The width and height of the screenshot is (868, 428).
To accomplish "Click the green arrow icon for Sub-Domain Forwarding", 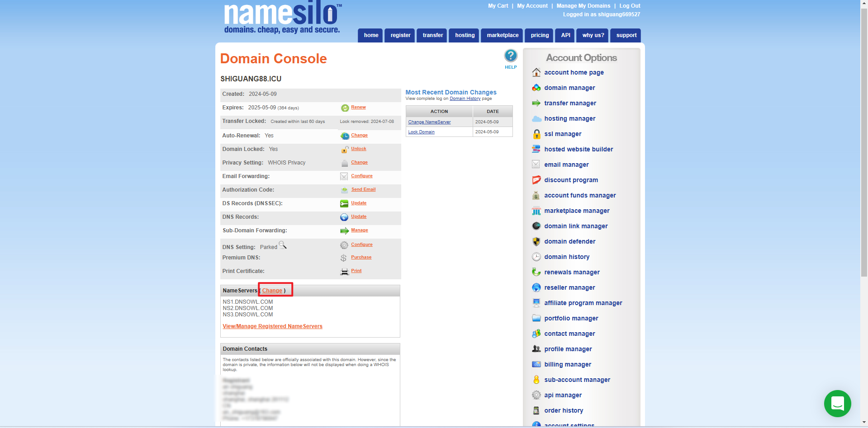I will point(344,230).
